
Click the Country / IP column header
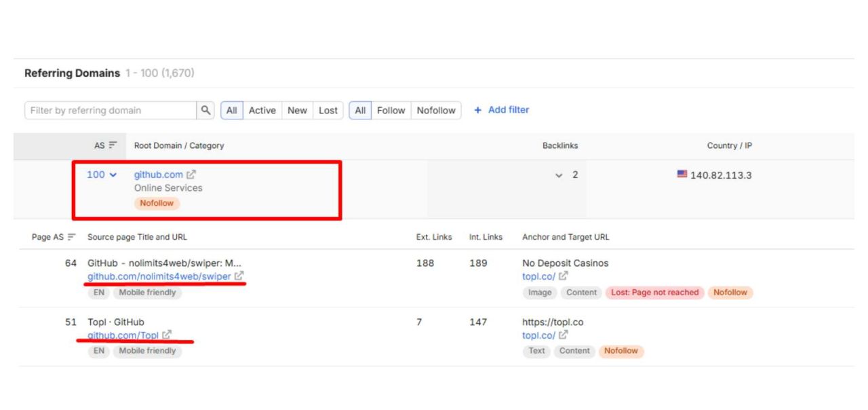click(730, 145)
